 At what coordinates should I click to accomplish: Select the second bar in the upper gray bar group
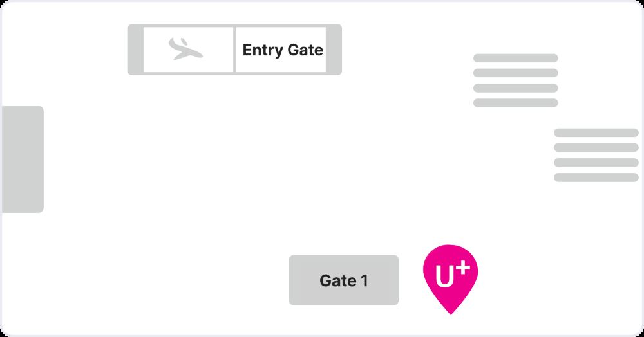click(x=515, y=73)
